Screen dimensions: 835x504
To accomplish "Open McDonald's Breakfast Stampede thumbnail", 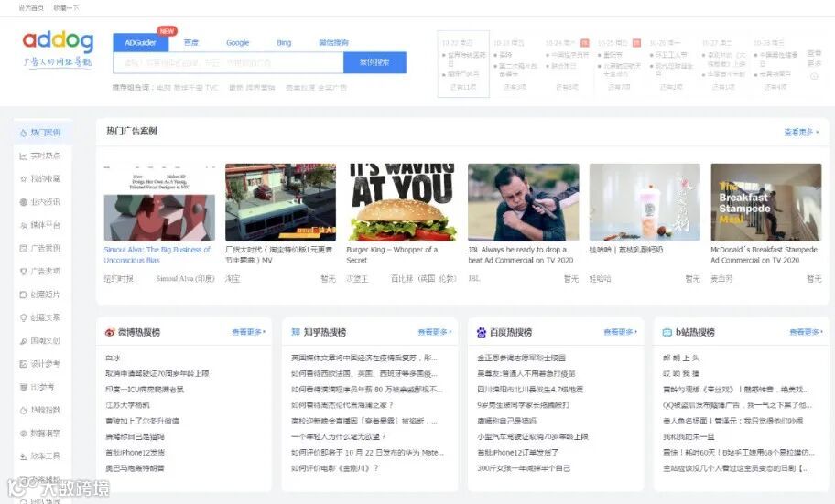I will click(x=766, y=202).
